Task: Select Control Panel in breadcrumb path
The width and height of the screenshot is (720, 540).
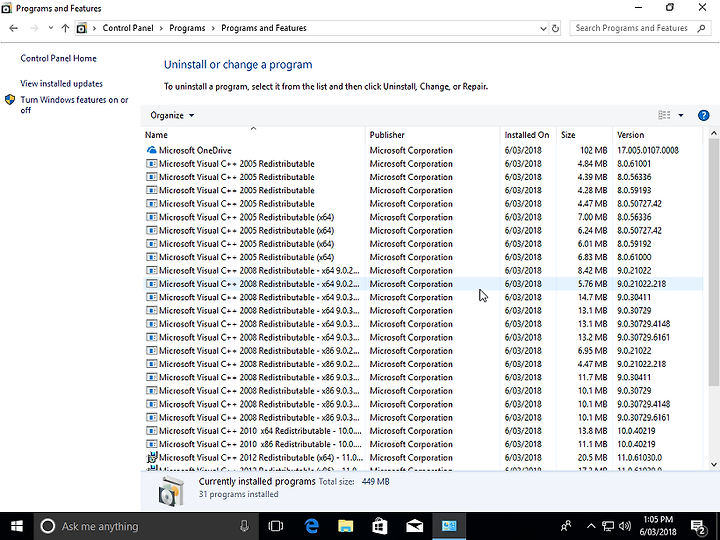Action: (x=128, y=28)
